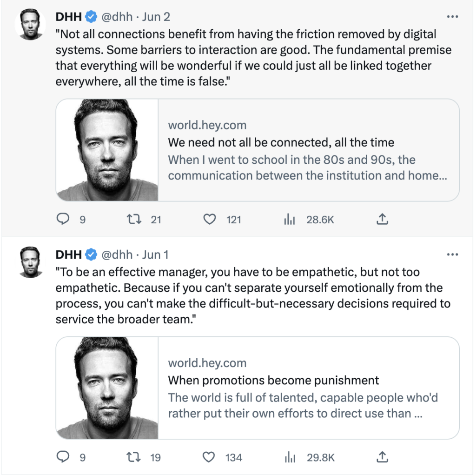The width and height of the screenshot is (476, 475).
Task: Open DHH avatar on the Jun 1 tweet
Action: coord(30,262)
